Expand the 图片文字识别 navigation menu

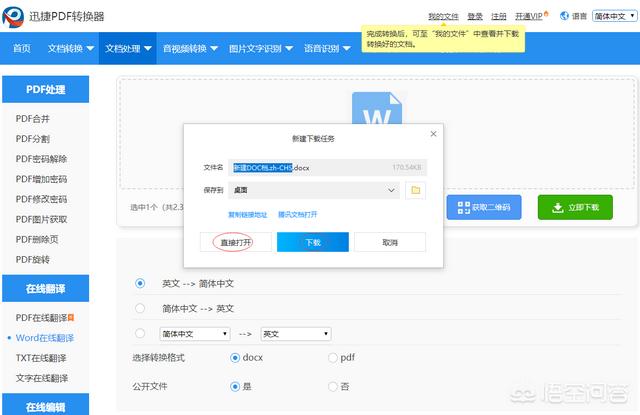[x=261, y=49]
